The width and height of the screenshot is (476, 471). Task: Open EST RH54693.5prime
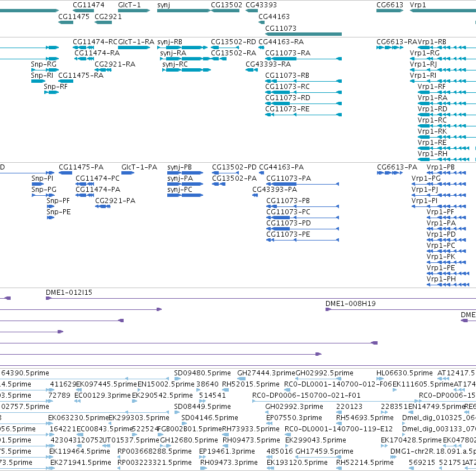[339, 423]
